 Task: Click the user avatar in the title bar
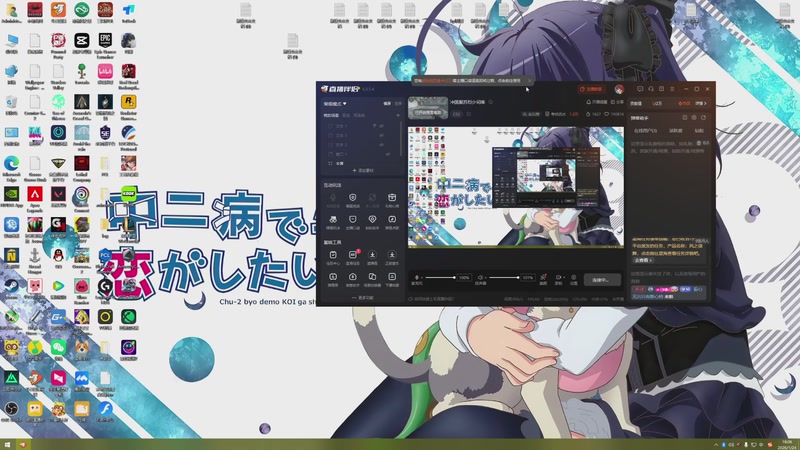click(619, 89)
